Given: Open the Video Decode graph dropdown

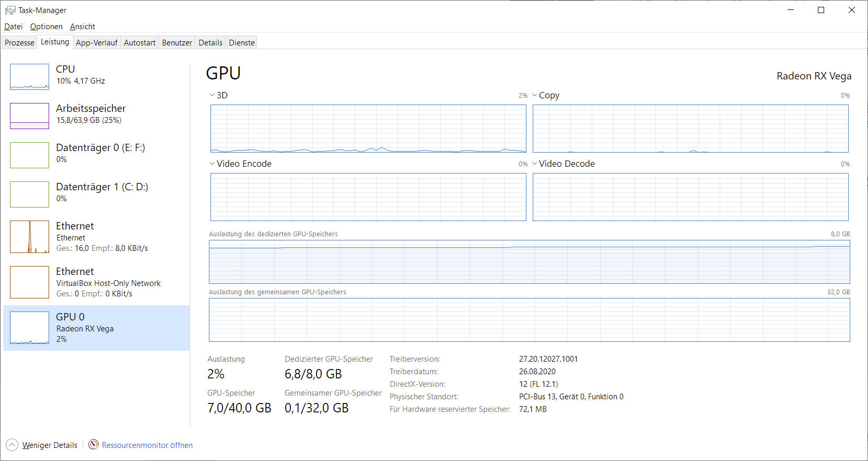Looking at the screenshot, I should (535, 164).
